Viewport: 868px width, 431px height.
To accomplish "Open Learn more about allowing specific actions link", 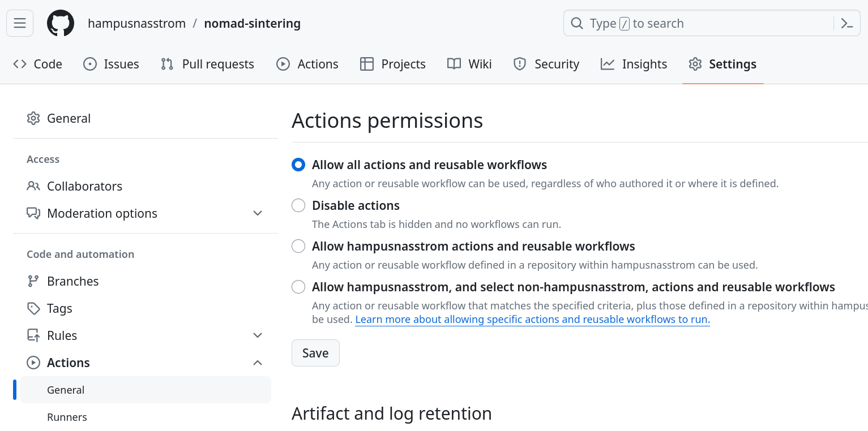I will point(532,320).
